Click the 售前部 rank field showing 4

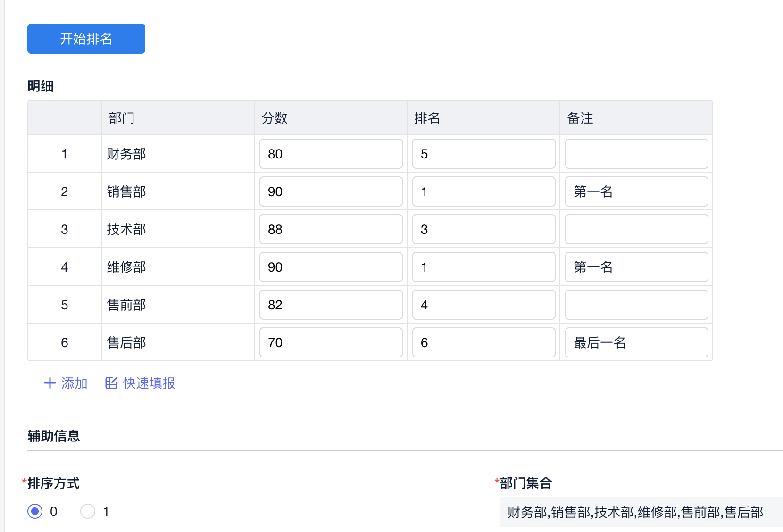pyautogui.click(x=483, y=305)
